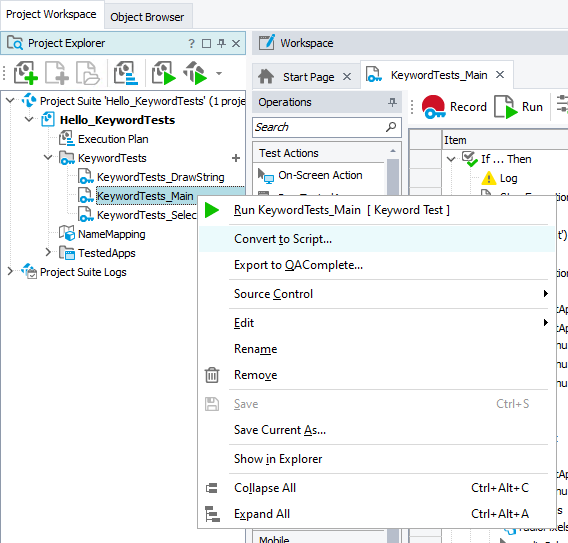Expand the Project Suite Logs node
This screenshot has width=568, height=543.
10,271
